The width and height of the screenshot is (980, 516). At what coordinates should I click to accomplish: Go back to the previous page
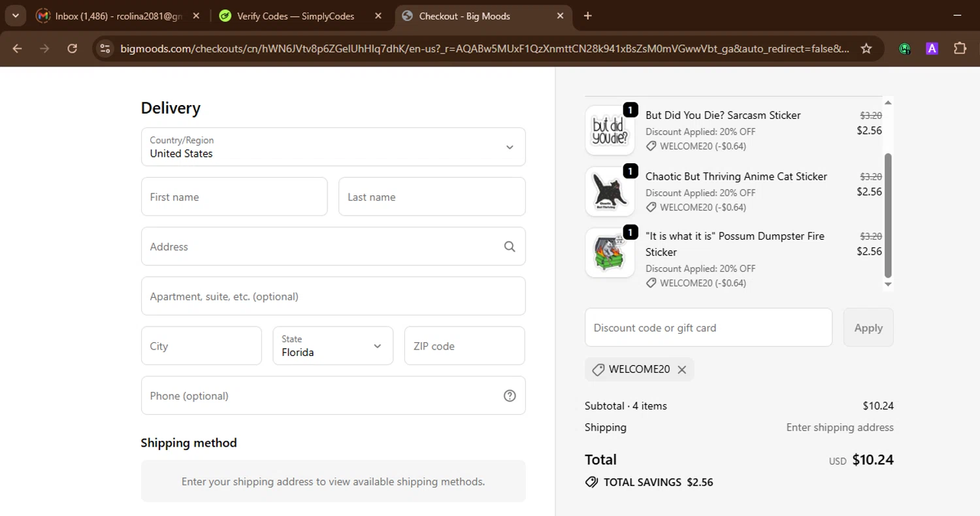click(x=18, y=48)
